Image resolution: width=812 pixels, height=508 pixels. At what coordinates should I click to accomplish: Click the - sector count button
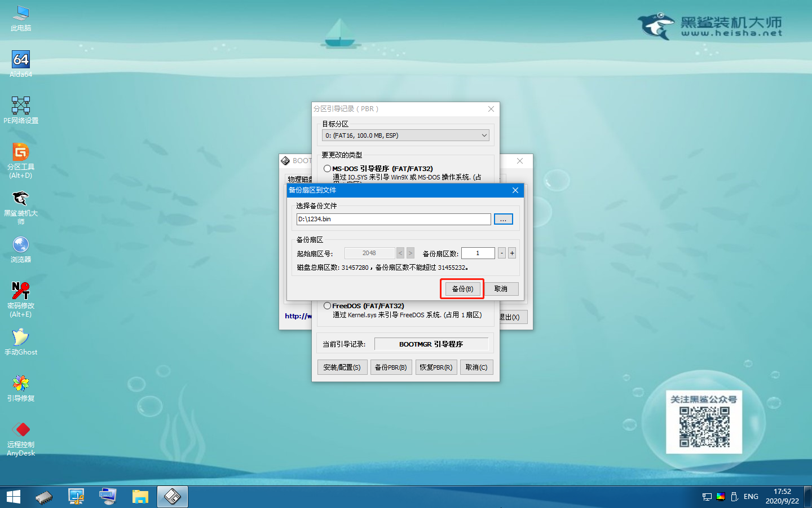point(502,253)
